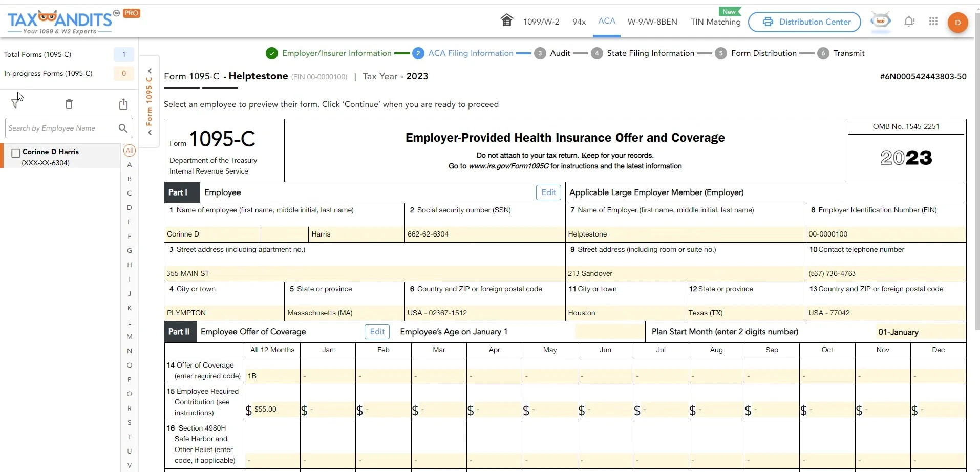Open the notifications bell
Viewport: 980px width, 472px height.
coord(909,22)
